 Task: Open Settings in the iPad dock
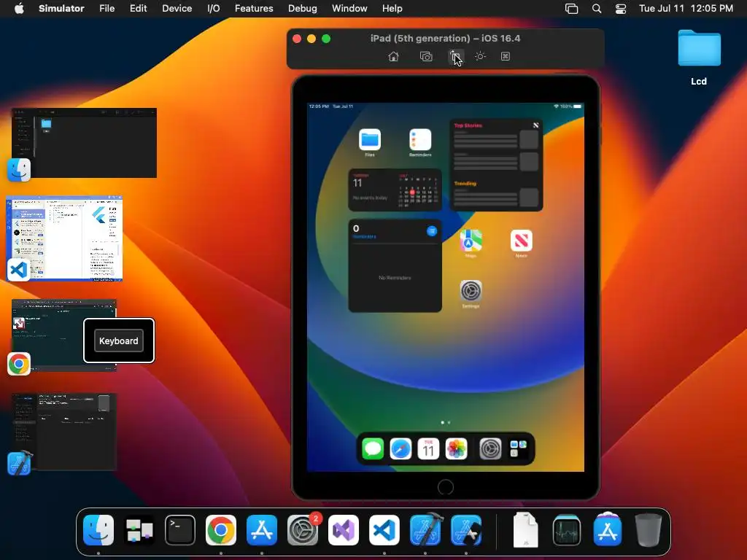click(490, 449)
